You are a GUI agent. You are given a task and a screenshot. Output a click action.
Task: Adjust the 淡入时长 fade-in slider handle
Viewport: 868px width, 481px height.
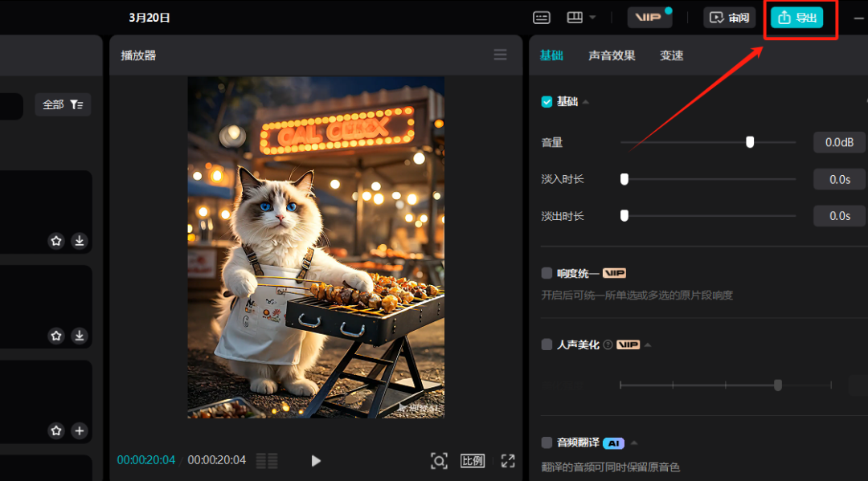pyautogui.click(x=624, y=179)
